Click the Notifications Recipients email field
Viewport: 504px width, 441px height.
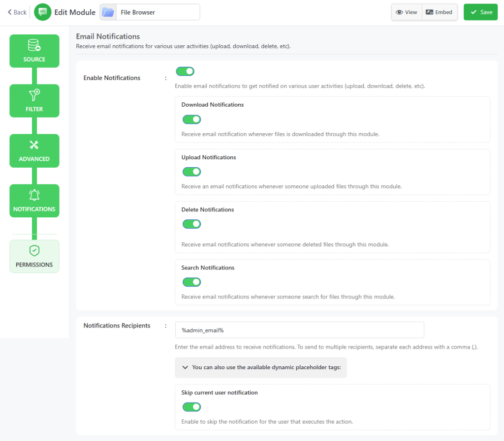click(x=299, y=330)
